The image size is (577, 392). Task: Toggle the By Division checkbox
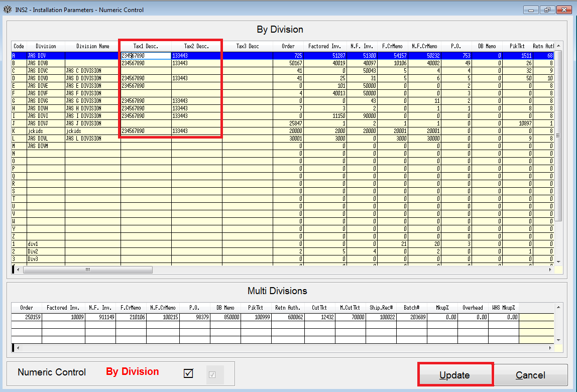[x=188, y=373]
